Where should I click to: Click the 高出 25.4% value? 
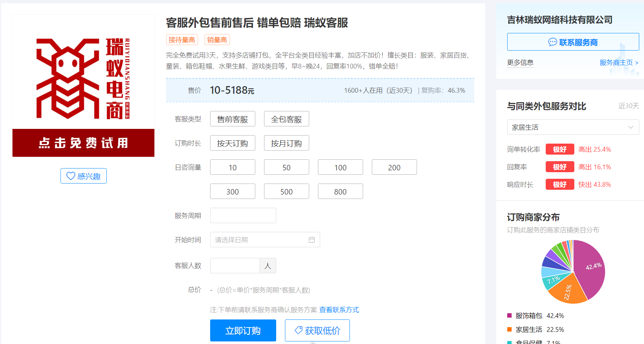594,149
